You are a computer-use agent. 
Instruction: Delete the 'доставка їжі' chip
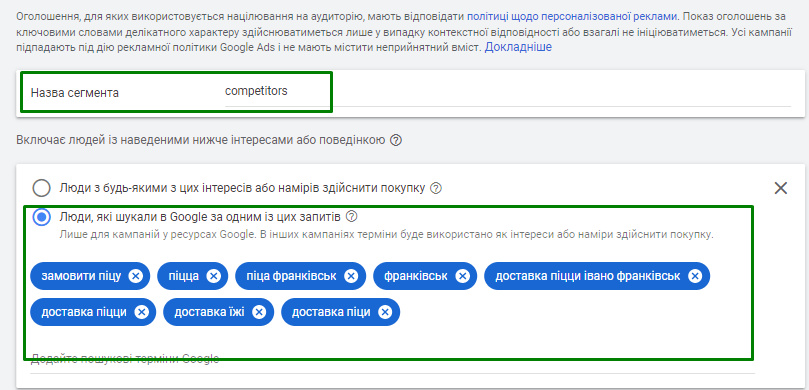259,312
